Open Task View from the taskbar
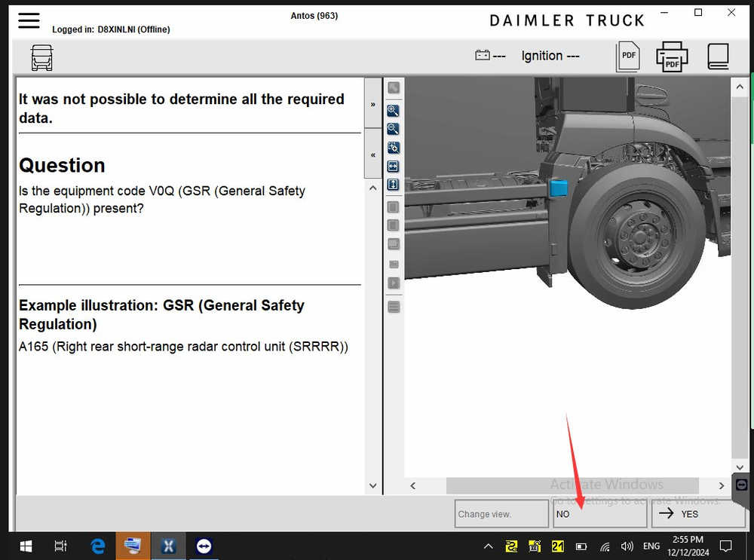754x560 pixels. [60, 546]
